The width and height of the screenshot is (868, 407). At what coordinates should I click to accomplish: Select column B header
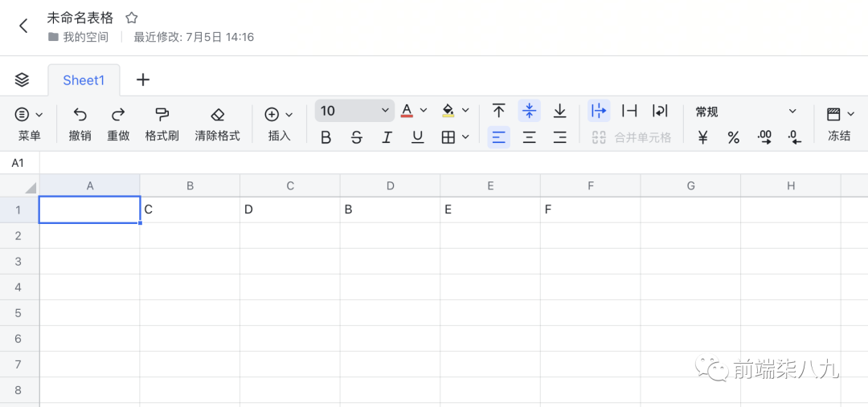pos(190,185)
